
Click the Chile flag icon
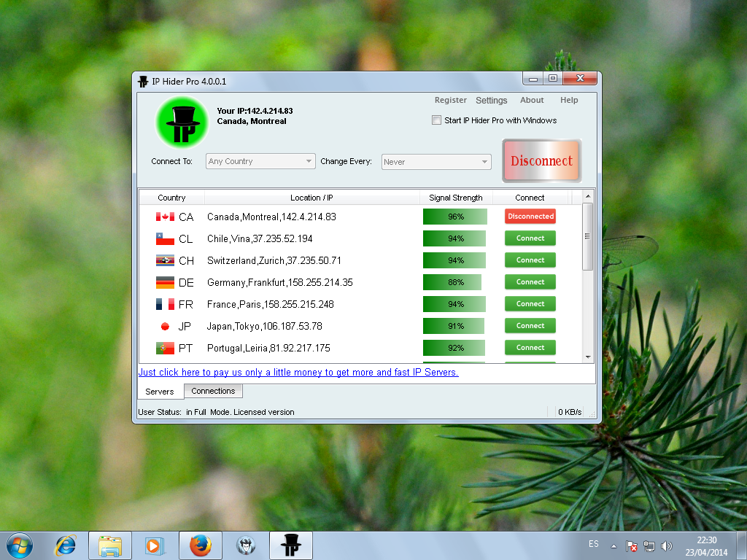(165, 239)
